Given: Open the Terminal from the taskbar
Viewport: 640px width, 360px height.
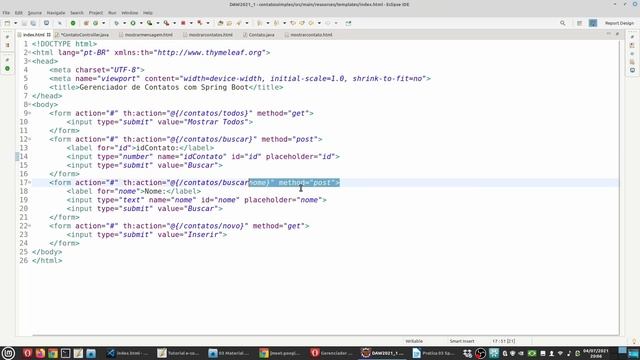Looking at the screenshot, I should (65, 353).
